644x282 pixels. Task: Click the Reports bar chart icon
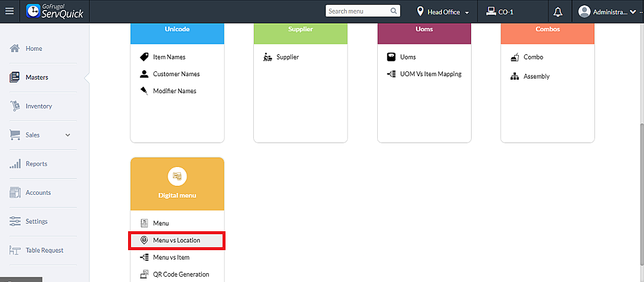pos(15,164)
